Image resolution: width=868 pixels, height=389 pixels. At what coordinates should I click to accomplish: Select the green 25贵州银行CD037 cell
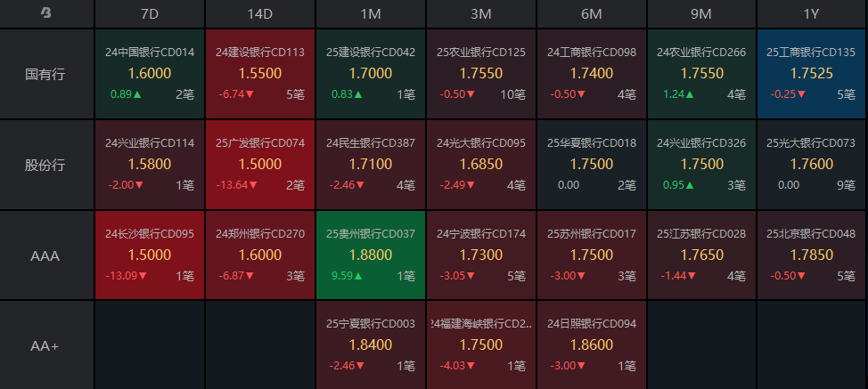point(371,255)
